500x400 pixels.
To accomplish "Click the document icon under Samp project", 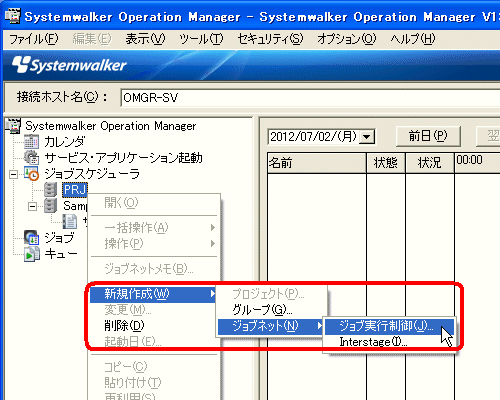I will pos(70,221).
